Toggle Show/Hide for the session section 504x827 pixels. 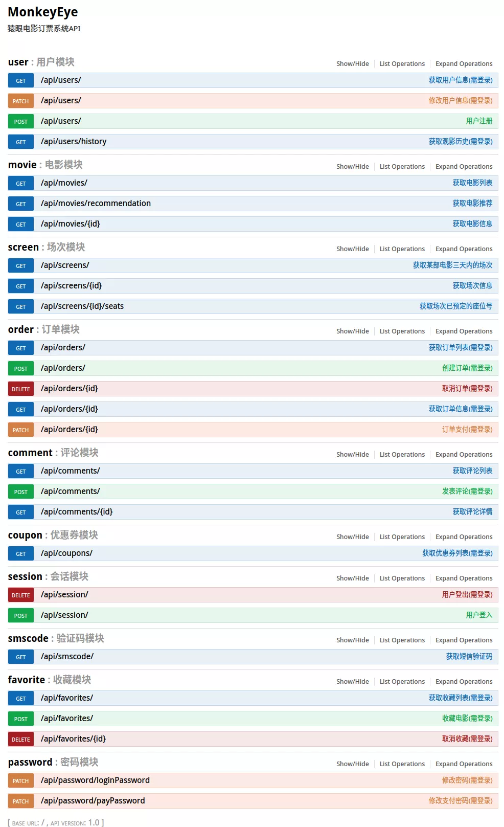[353, 578]
